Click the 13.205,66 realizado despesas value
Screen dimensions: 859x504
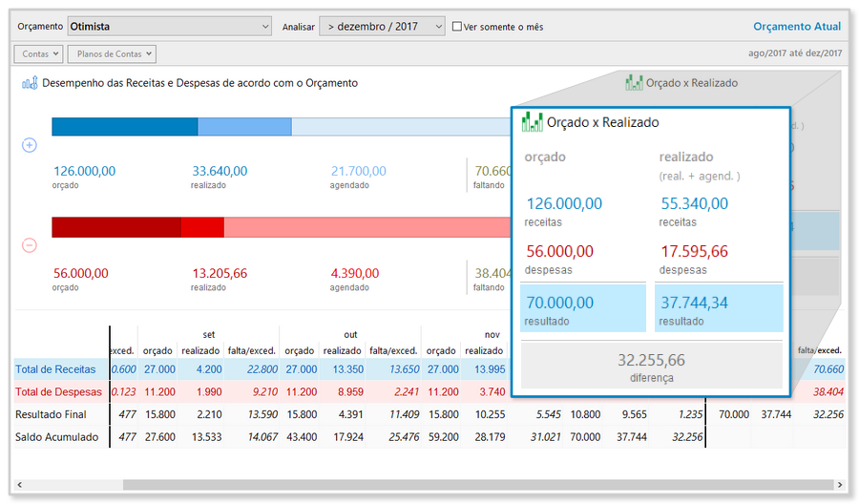pos(220,273)
